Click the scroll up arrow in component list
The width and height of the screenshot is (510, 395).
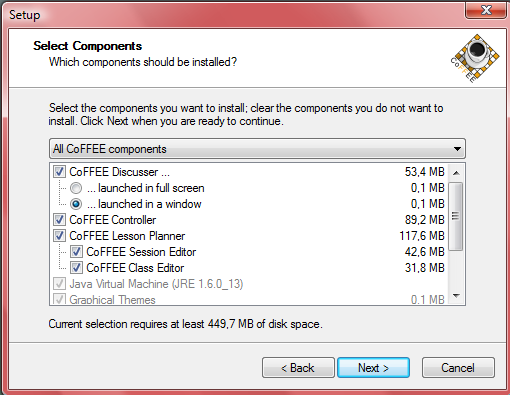coord(456,173)
